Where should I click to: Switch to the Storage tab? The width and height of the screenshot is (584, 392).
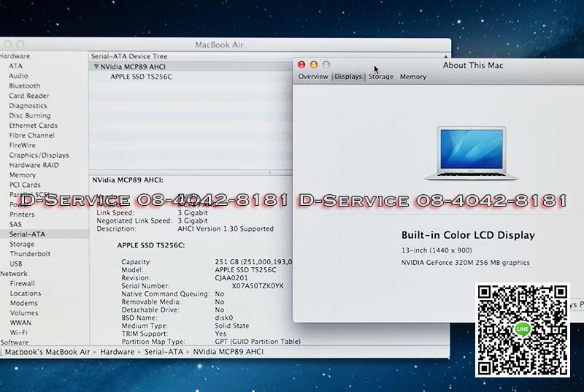point(381,77)
